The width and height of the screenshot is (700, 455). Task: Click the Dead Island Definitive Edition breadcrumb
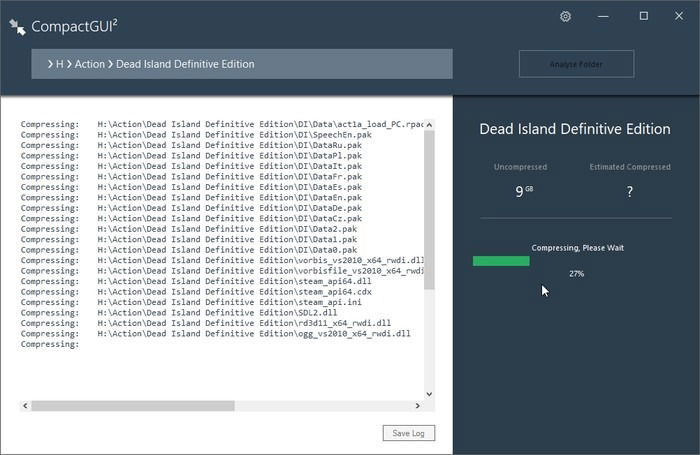click(185, 64)
